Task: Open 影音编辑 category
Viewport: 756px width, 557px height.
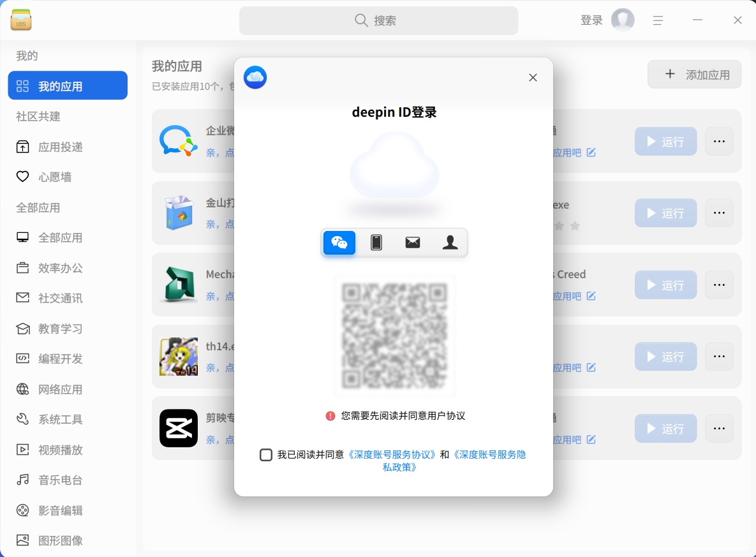Action: 68,510
